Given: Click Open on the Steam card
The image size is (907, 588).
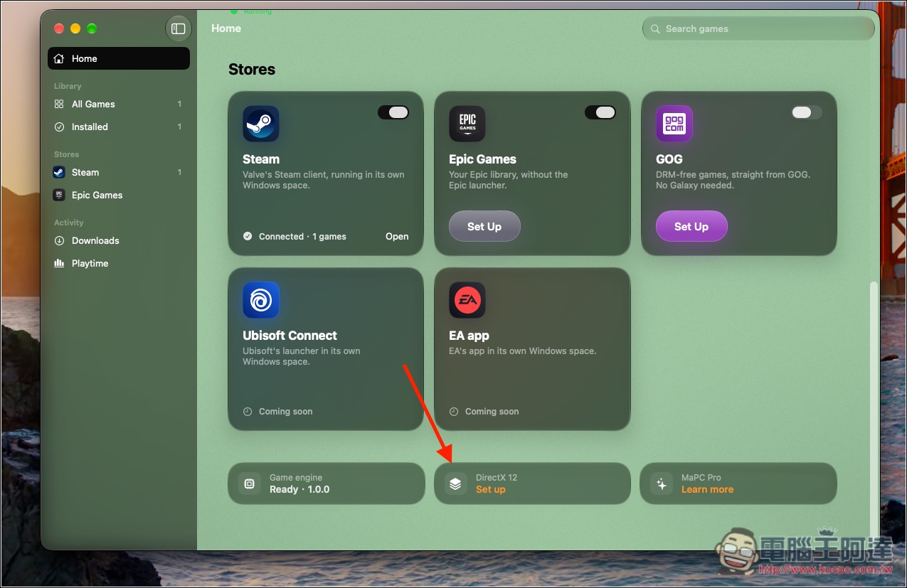Looking at the screenshot, I should [397, 237].
